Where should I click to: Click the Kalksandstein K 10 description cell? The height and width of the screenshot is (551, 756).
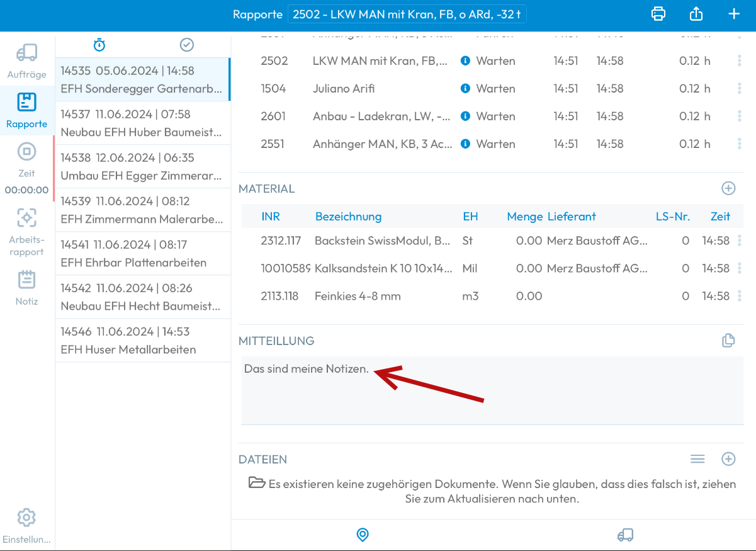[x=383, y=268]
